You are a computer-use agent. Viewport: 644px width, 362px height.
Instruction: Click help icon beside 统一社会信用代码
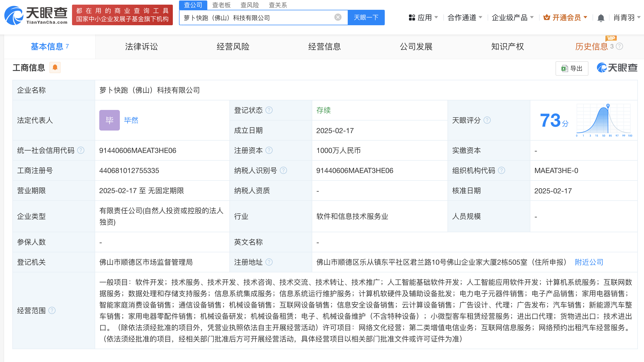[x=81, y=150]
